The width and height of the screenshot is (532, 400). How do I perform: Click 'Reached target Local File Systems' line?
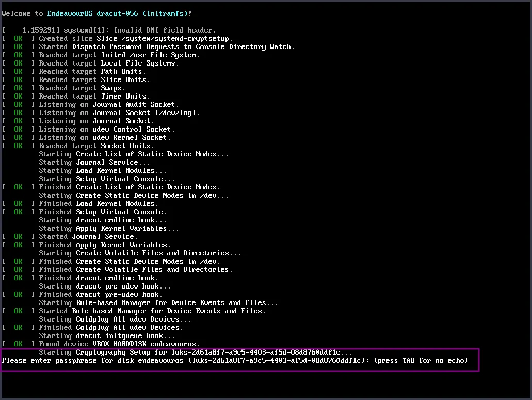click(108, 63)
